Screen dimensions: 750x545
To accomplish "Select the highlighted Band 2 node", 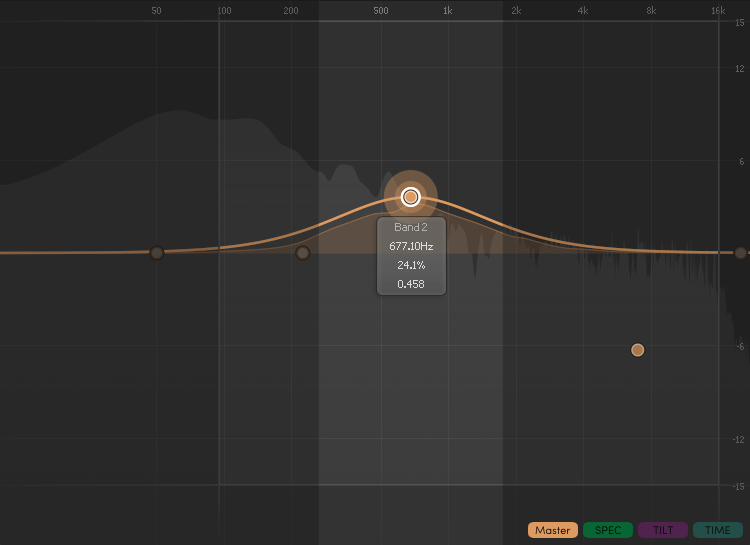I will point(410,197).
